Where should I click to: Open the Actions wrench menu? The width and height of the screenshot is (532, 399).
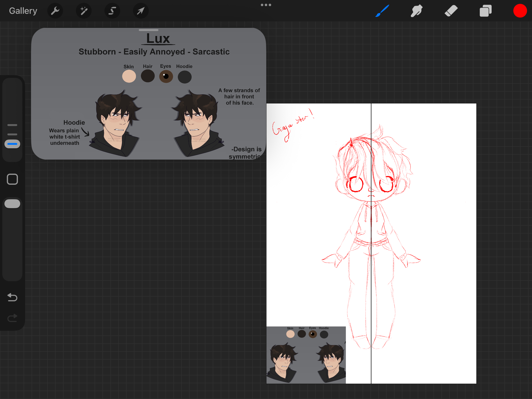tap(55, 11)
